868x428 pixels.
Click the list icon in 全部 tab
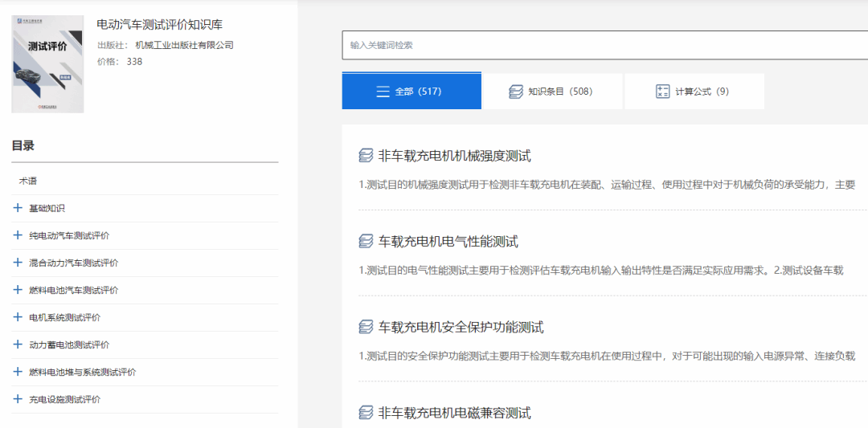(x=383, y=92)
